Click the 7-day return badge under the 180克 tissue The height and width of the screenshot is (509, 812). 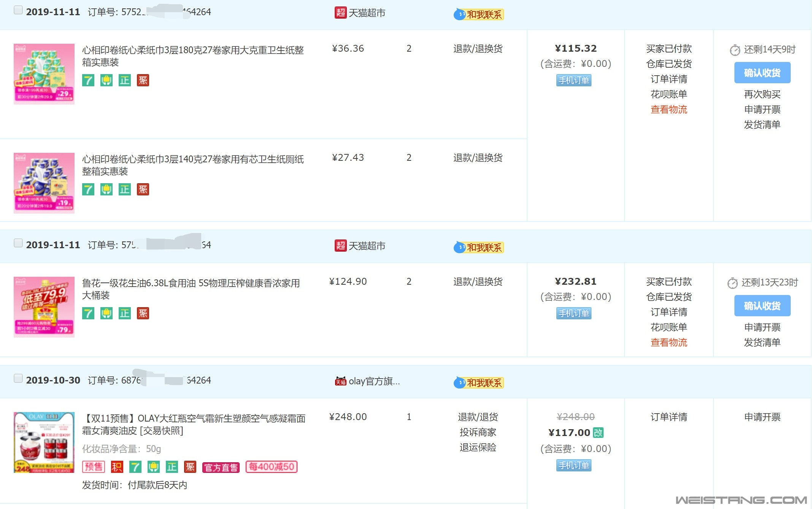coord(88,80)
